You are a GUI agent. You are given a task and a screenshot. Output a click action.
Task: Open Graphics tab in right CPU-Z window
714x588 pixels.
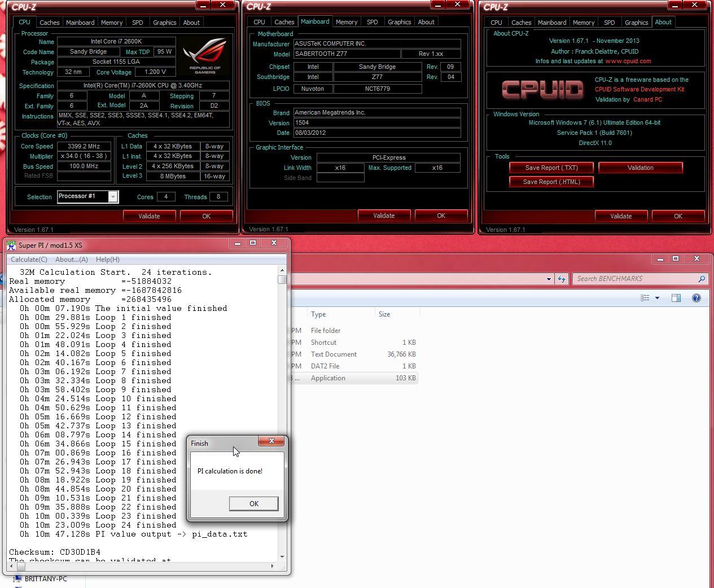tap(637, 23)
